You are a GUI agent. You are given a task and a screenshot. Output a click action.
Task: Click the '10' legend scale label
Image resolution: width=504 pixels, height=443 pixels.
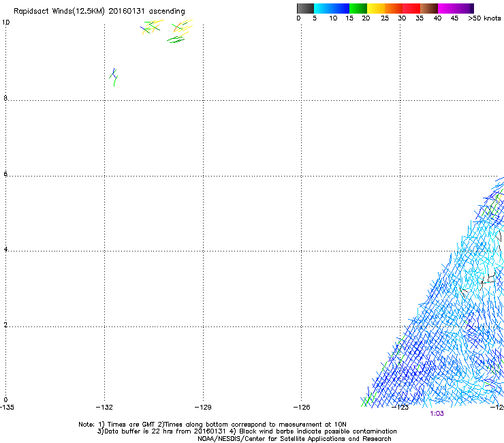coord(333,18)
